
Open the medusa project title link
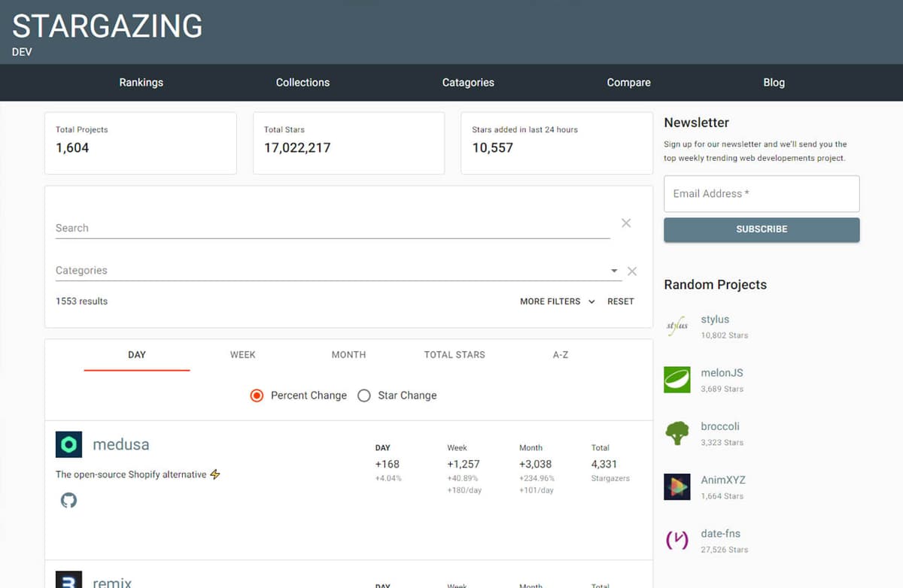pyautogui.click(x=120, y=444)
